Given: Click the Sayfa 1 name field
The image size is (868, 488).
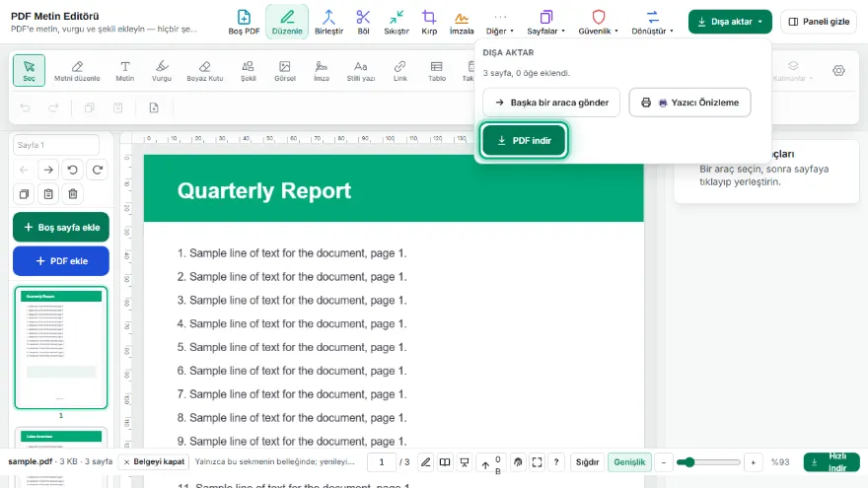Looking at the screenshot, I should tap(56, 145).
